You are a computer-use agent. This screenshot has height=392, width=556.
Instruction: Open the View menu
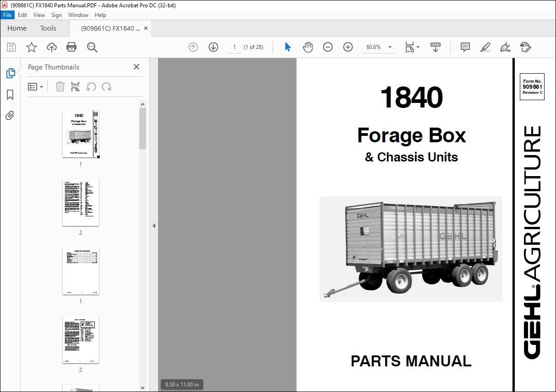39,15
